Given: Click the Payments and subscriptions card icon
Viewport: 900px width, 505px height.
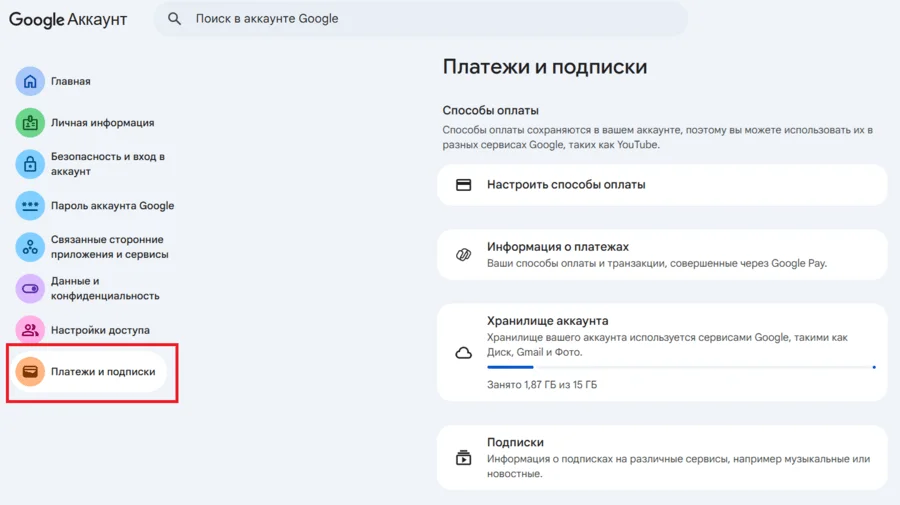Looking at the screenshot, I should point(30,371).
